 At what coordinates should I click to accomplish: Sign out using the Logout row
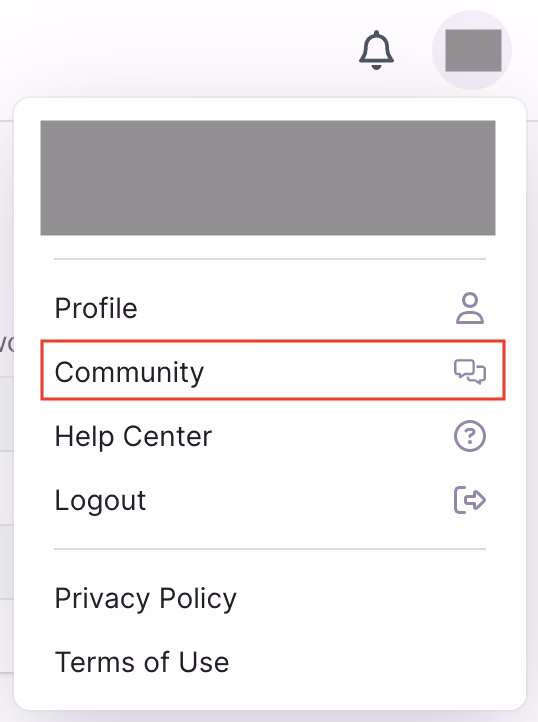coord(273,500)
